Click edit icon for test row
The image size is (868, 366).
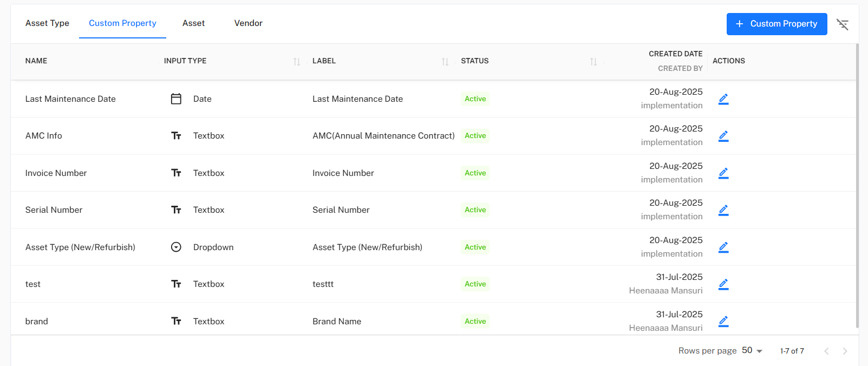723,284
